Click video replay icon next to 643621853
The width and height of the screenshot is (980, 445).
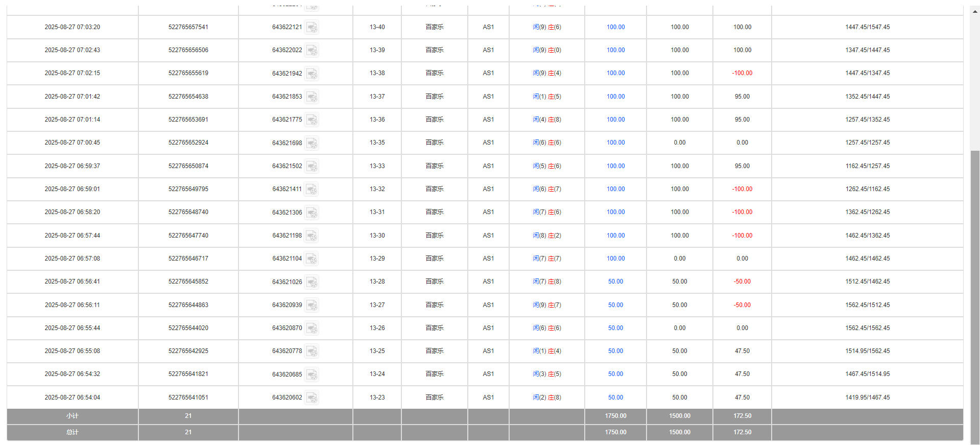coord(312,97)
